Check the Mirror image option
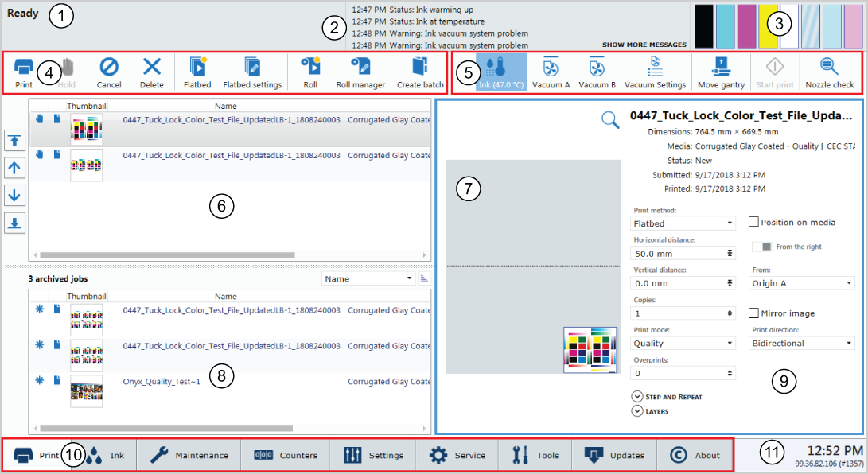 [x=754, y=313]
